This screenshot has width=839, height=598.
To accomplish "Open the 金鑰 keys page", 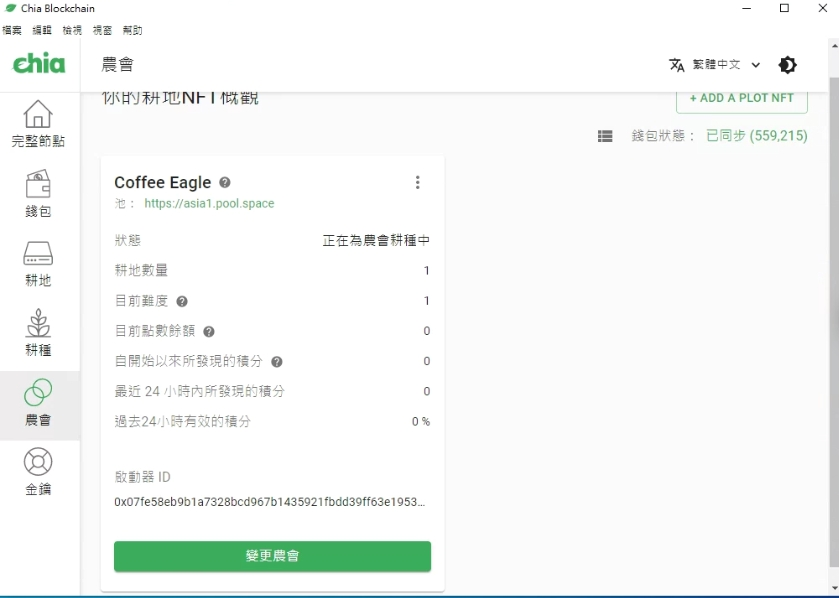I will tap(39, 472).
